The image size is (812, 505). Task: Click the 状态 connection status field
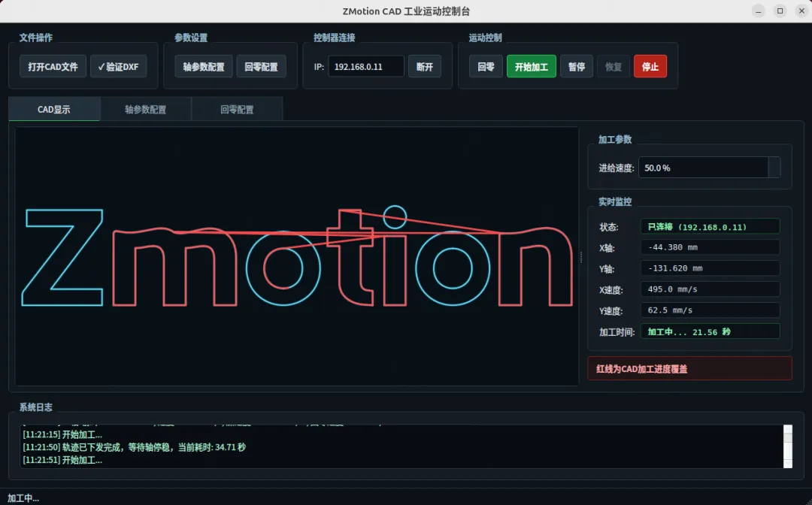pyautogui.click(x=710, y=227)
